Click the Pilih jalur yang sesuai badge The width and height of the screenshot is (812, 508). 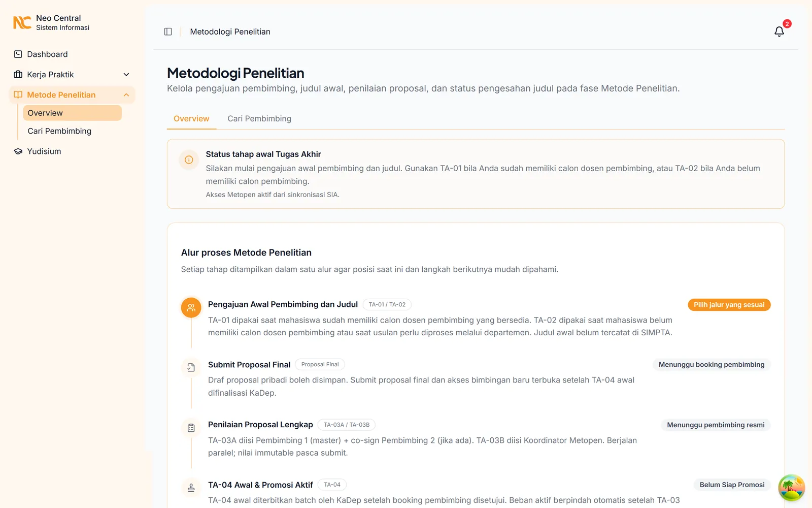[729, 305]
